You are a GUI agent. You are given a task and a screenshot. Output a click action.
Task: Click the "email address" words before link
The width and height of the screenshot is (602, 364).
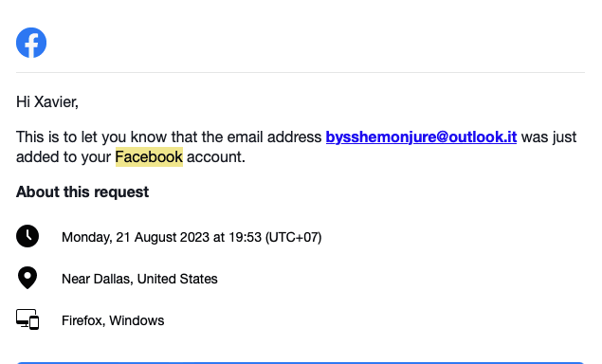click(275, 137)
